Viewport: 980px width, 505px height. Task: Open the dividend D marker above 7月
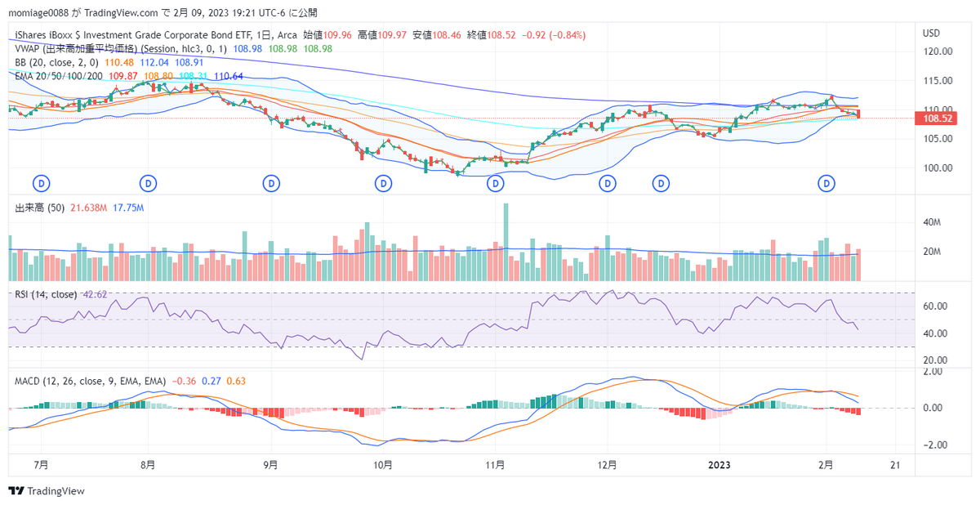[x=42, y=183]
